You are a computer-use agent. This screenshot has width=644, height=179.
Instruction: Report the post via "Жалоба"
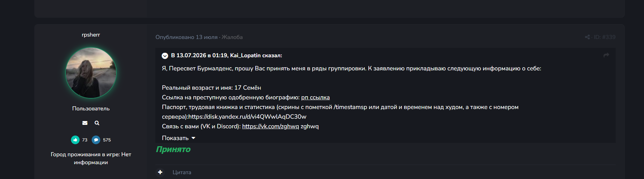(232, 37)
